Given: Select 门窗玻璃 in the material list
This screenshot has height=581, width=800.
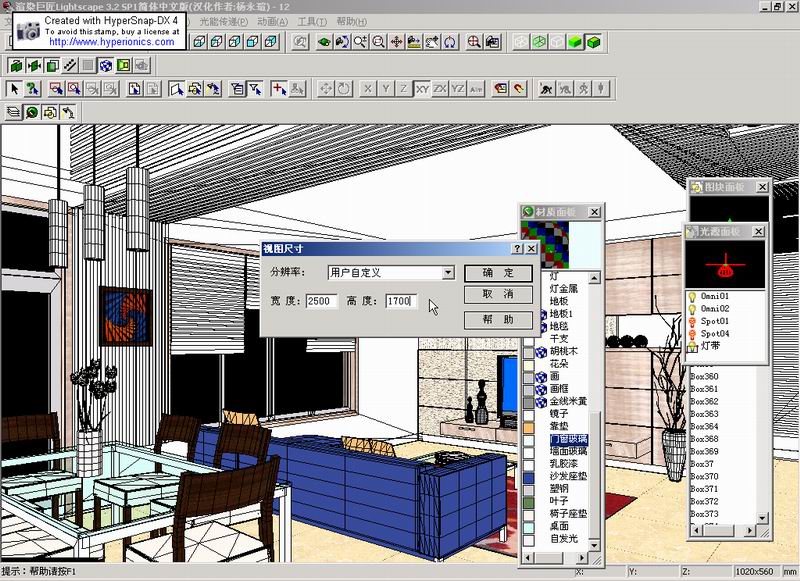Looking at the screenshot, I should coord(568,439).
